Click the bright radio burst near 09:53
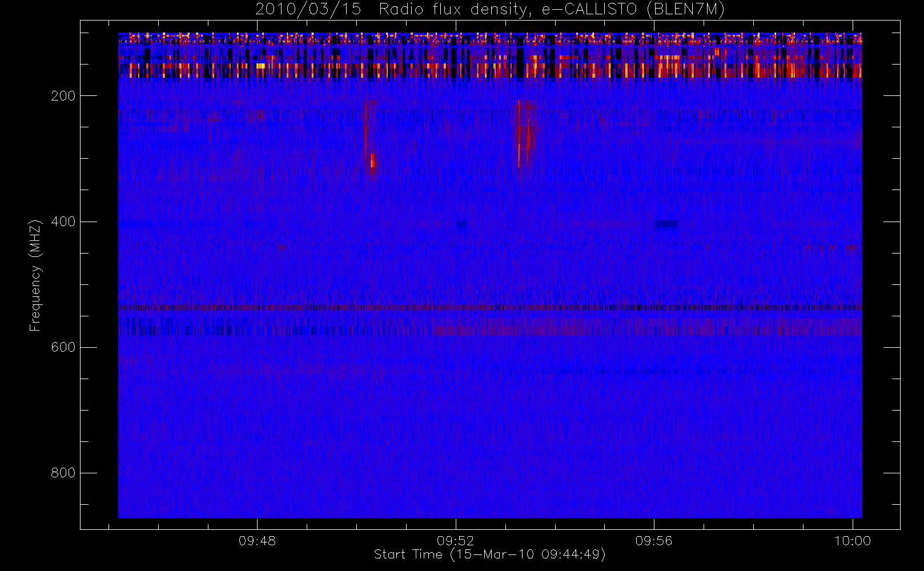 [525, 134]
